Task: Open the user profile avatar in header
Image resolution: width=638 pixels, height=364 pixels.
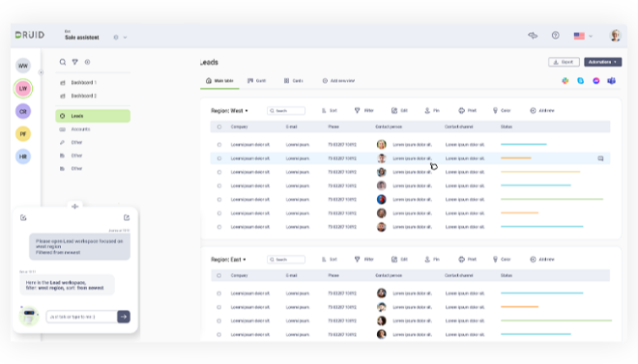Action: [x=615, y=36]
